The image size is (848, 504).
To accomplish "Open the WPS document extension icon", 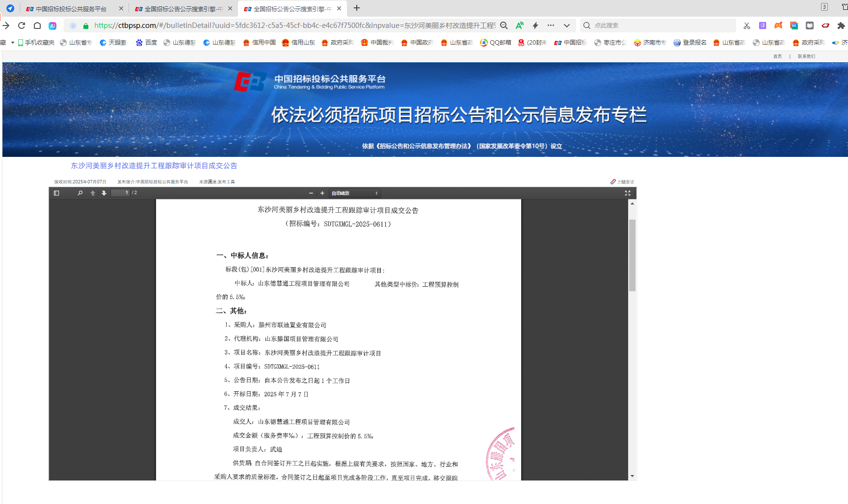I will pos(794,25).
